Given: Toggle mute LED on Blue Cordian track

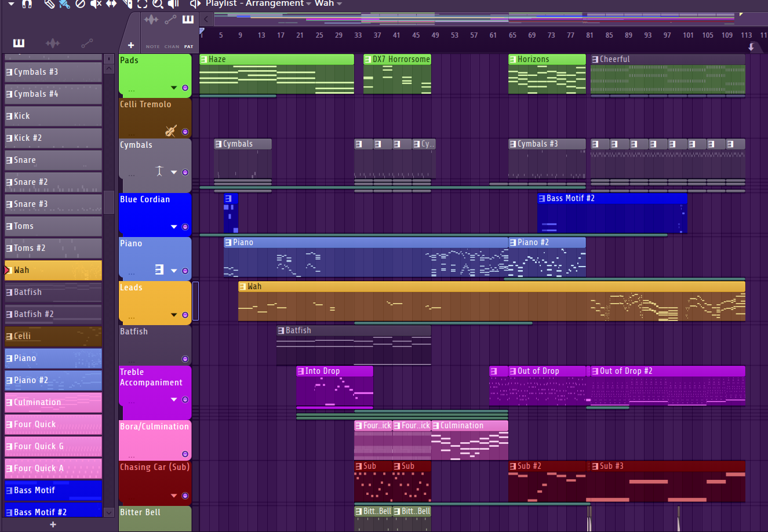Looking at the screenshot, I should (x=185, y=227).
